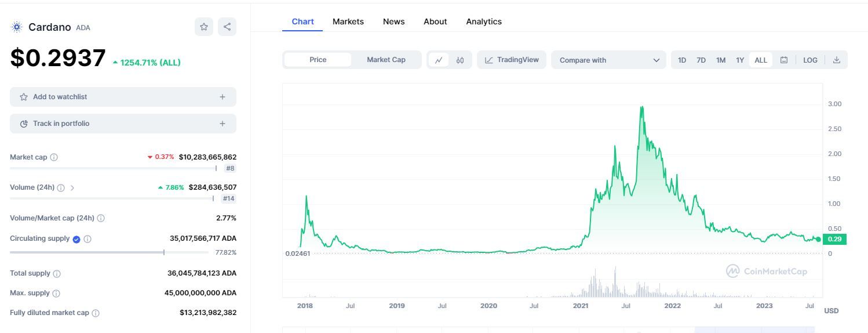The height and width of the screenshot is (333, 868).
Task: Switch to line chart view icon
Action: (439, 60)
